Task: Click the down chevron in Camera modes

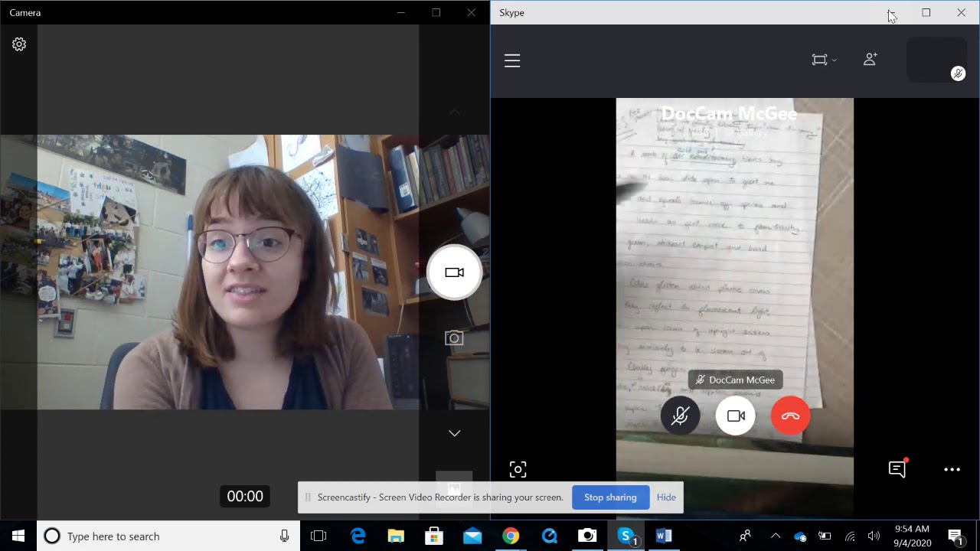Action: tap(455, 433)
